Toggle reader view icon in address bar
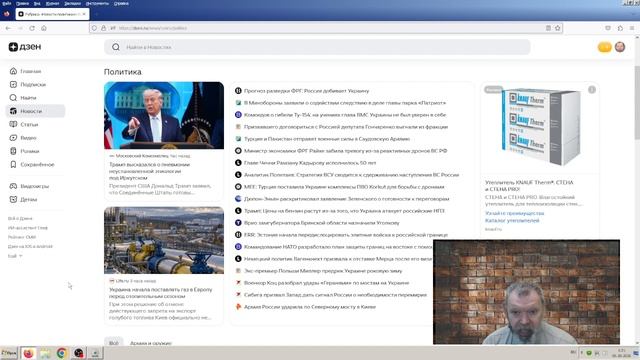This screenshot has height=360, width=640. pos(548,28)
